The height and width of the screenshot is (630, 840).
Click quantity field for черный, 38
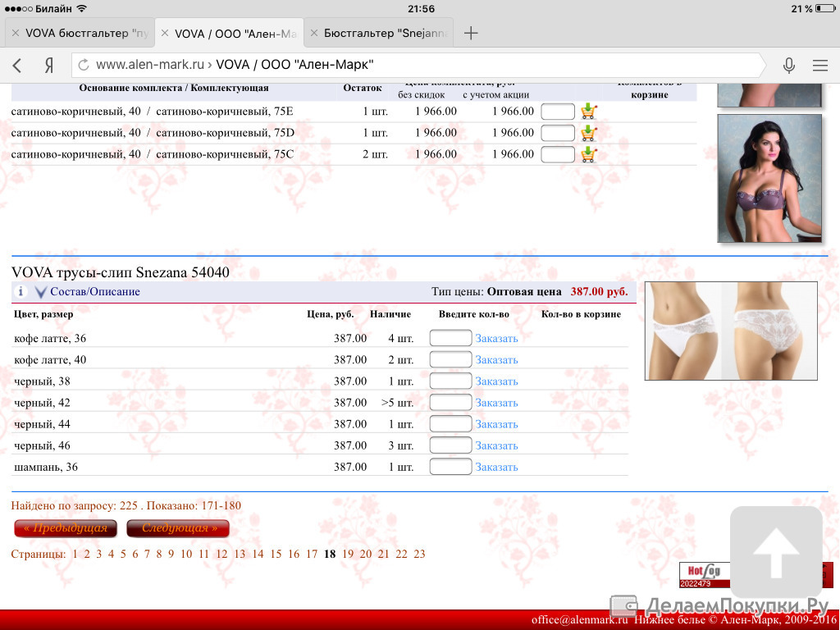(x=450, y=381)
